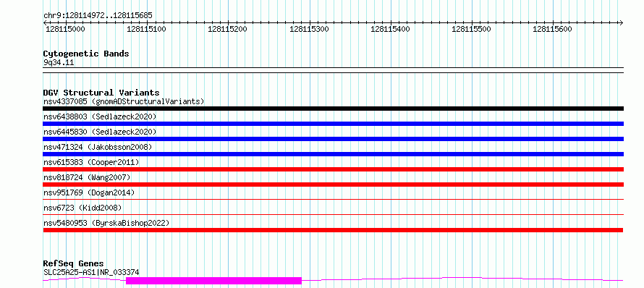The height and width of the screenshot is (288, 644).
Task: Click the left arrowhead of the ruler
Action: [x=45, y=22]
